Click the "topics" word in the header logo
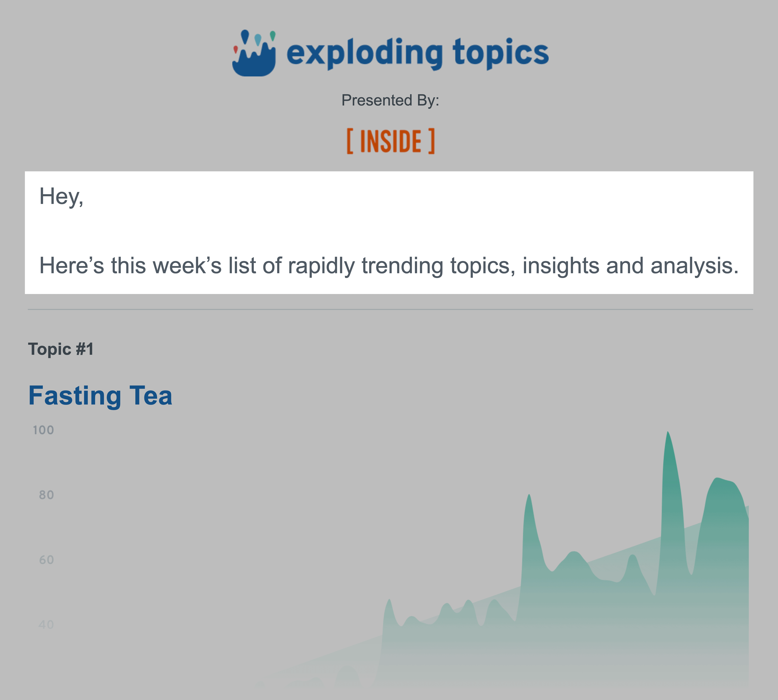 501,54
